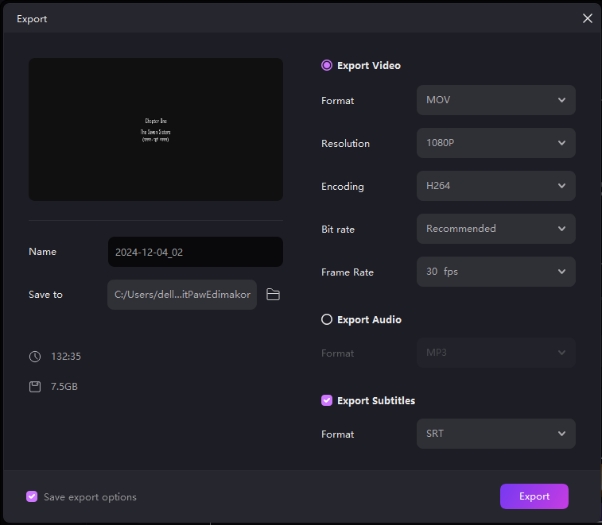This screenshot has height=526, width=602.
Task: Click the Save to path field
Action: tap(182, 295)
